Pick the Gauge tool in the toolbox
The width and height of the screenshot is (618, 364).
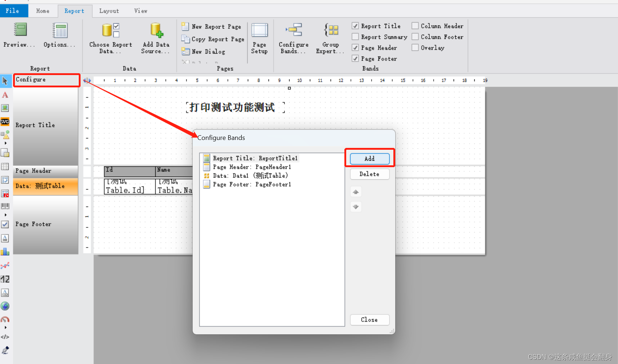coord(5,319)
